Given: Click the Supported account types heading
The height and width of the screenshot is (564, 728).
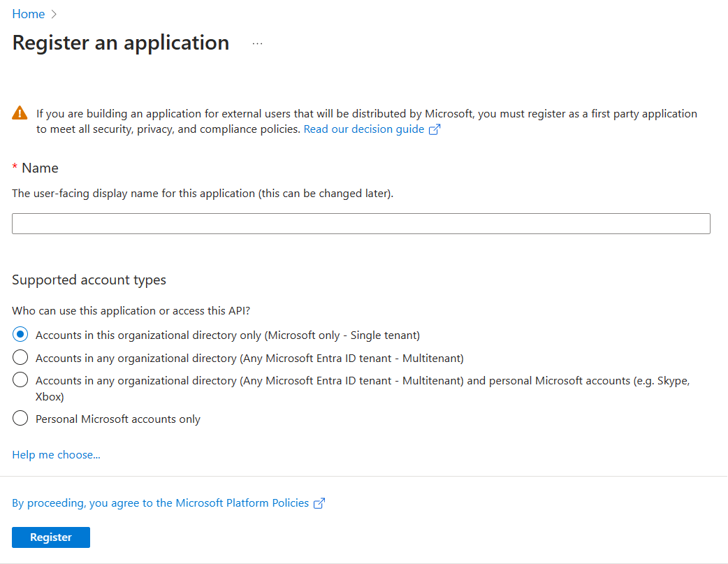Looking at the screenshot, I should point(89,280).
